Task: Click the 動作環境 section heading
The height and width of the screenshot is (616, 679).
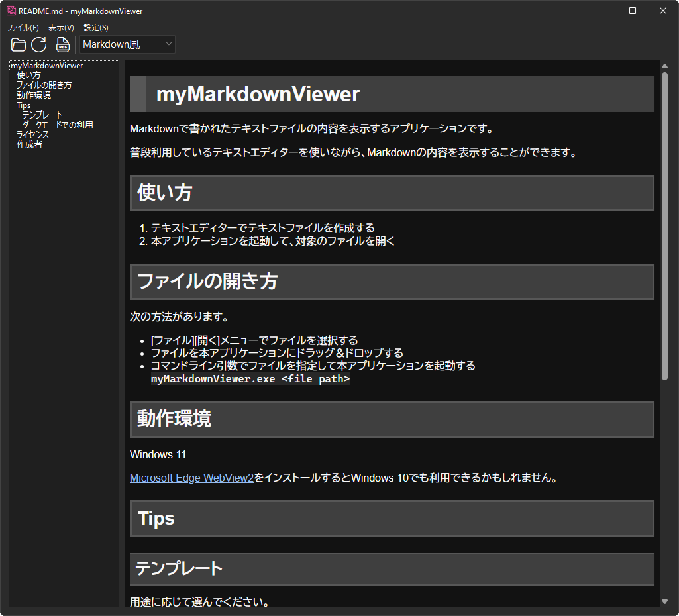Action: pos(392,419)
